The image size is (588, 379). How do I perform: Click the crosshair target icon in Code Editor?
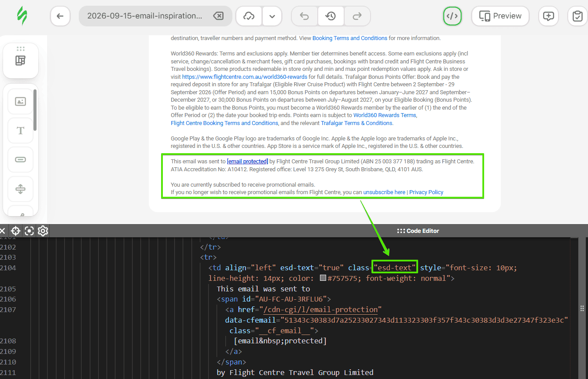16,231
